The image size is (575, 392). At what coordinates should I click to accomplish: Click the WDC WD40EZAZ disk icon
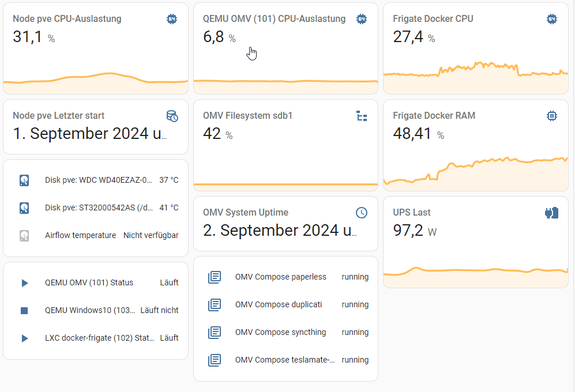click(24, 180)
